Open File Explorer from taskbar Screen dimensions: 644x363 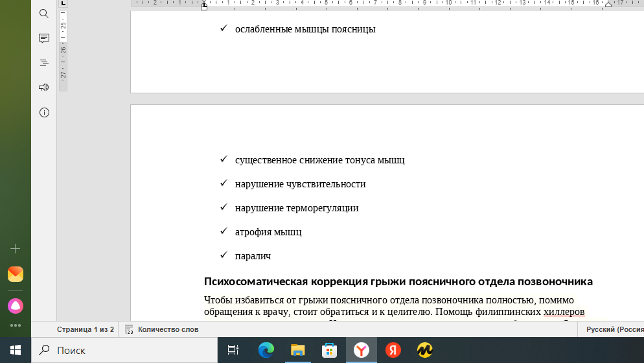tap(298, 350)
